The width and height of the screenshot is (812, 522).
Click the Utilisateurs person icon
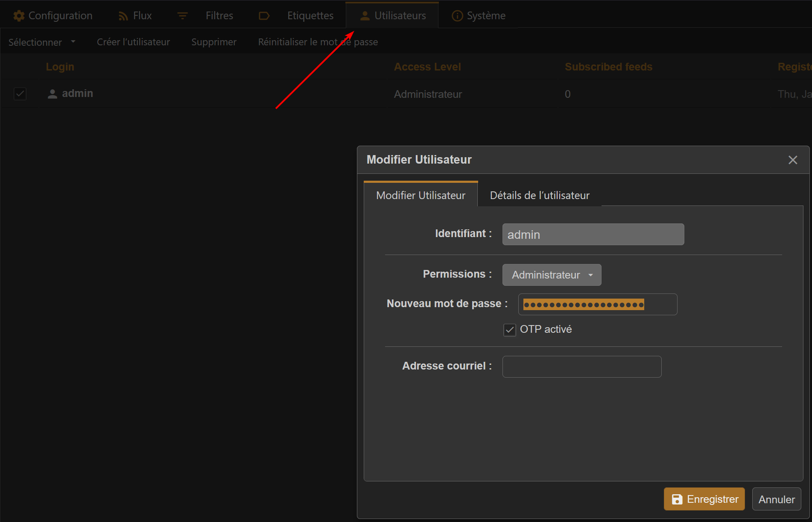[x=365, y=16]
